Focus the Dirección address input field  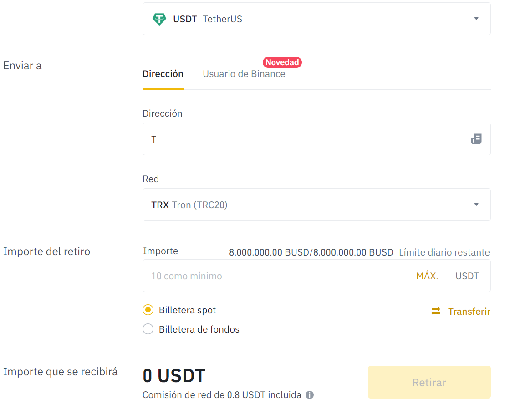[x=305, y=139]
